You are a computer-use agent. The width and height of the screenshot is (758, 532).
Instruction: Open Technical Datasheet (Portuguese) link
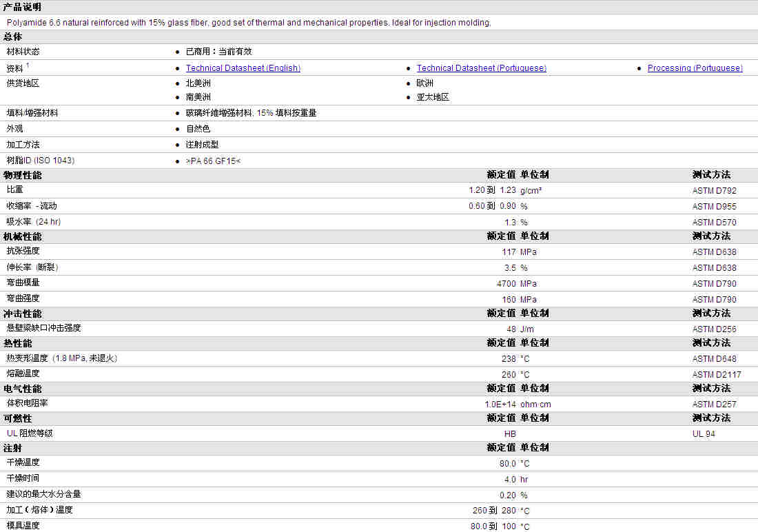tap(482, 68)
